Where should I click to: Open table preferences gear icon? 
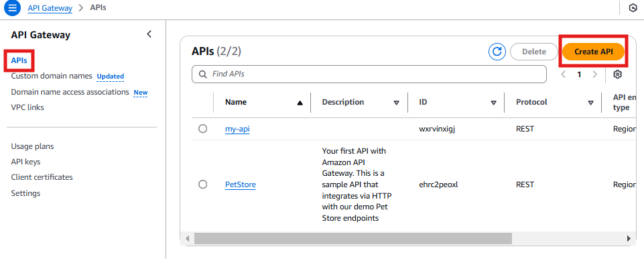tap(618, 74)
